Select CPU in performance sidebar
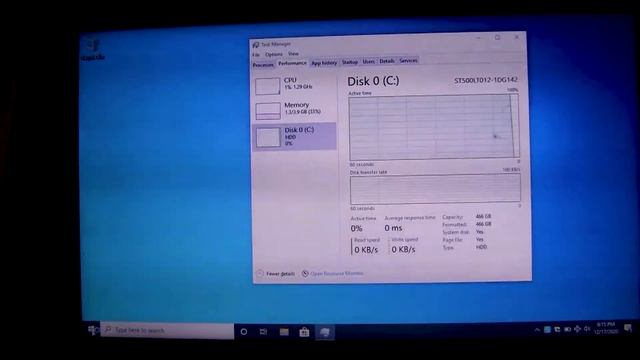Viewport: 640px width, 360px height. [295, 85]
